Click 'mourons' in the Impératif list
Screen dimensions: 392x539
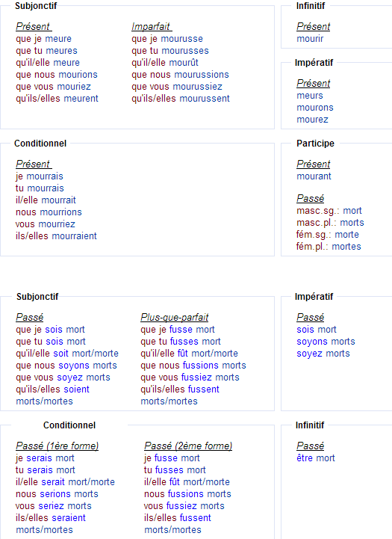pos(315,108)
